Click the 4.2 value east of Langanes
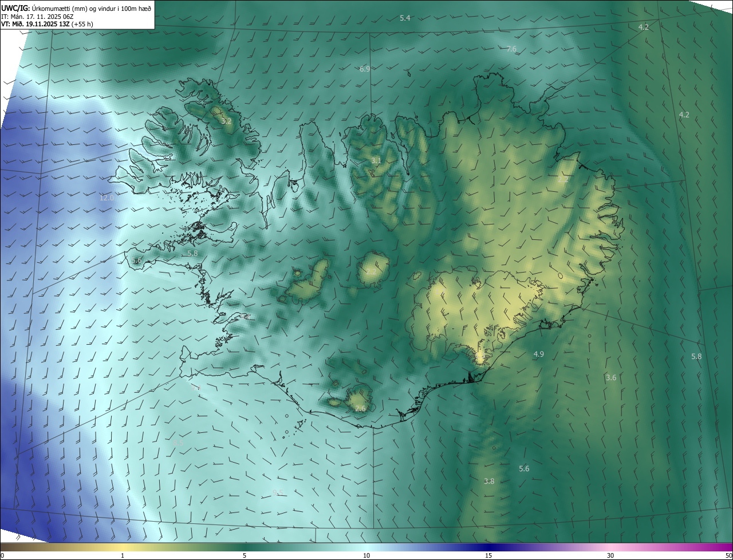733x560 pixels. pyautogui.click(x=684, y=115)
